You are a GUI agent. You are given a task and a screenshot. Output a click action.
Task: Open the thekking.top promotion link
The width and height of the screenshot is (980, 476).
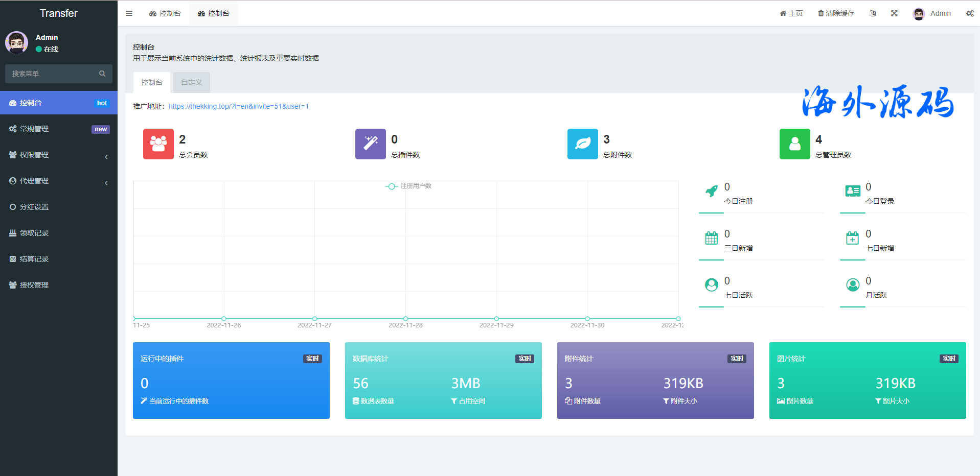238,106
